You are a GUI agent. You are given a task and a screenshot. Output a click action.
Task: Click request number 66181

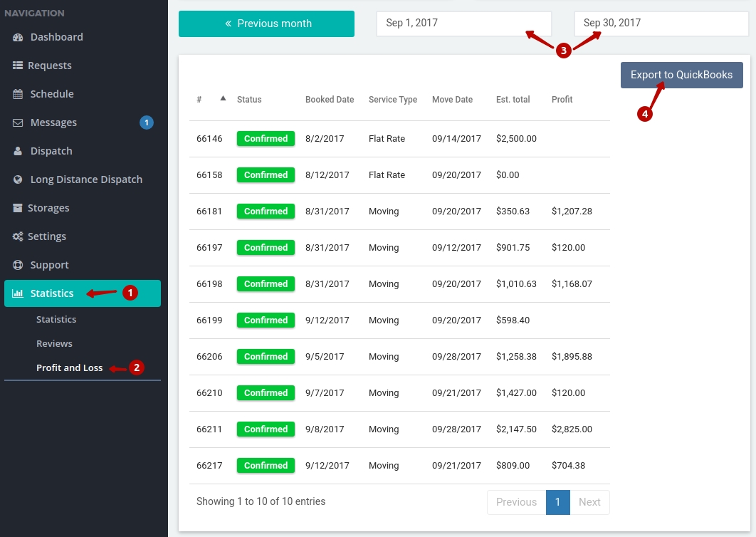(x=209, y=212)
